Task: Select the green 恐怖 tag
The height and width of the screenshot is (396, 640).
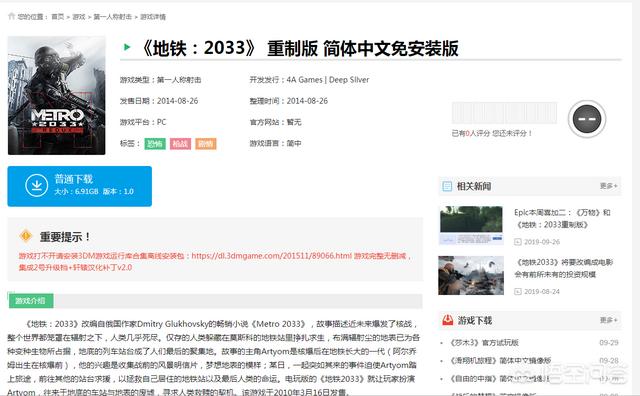Action: click(155, 144)
